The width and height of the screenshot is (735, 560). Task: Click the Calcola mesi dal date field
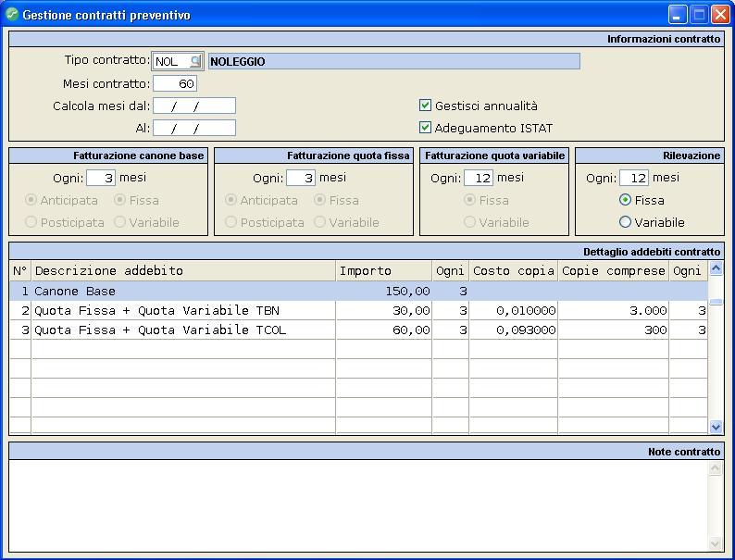[194, 106]
